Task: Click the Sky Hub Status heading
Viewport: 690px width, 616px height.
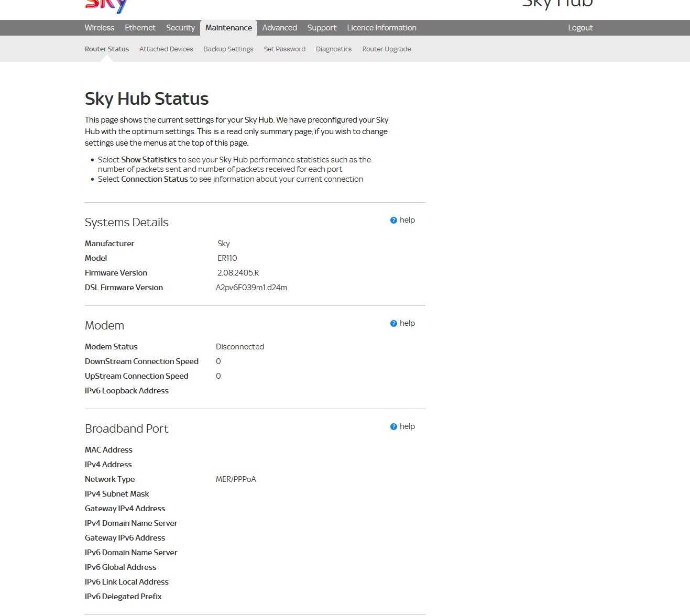Action: (147, 98)
